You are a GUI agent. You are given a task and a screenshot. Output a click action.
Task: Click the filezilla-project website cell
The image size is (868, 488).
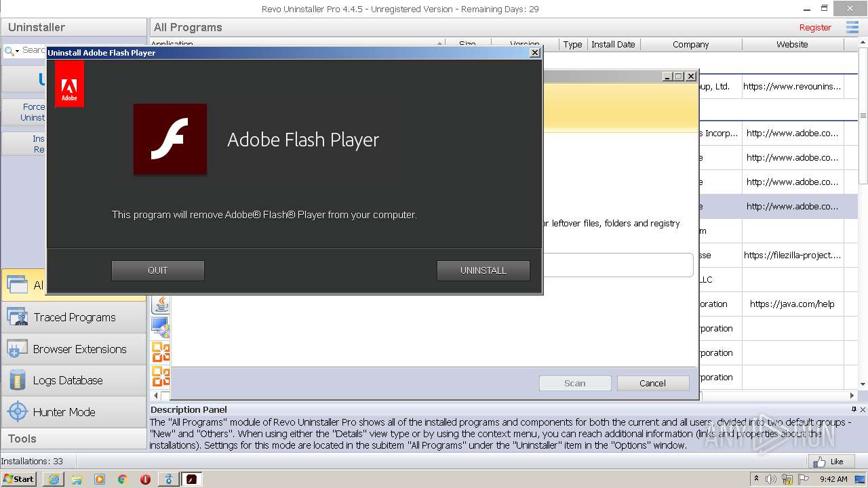[x=792, y=256]
